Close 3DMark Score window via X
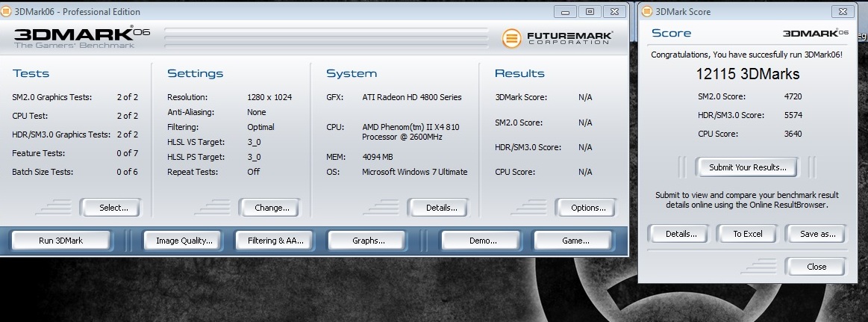Viewport: 868px width, 322px height. (843, 12)
